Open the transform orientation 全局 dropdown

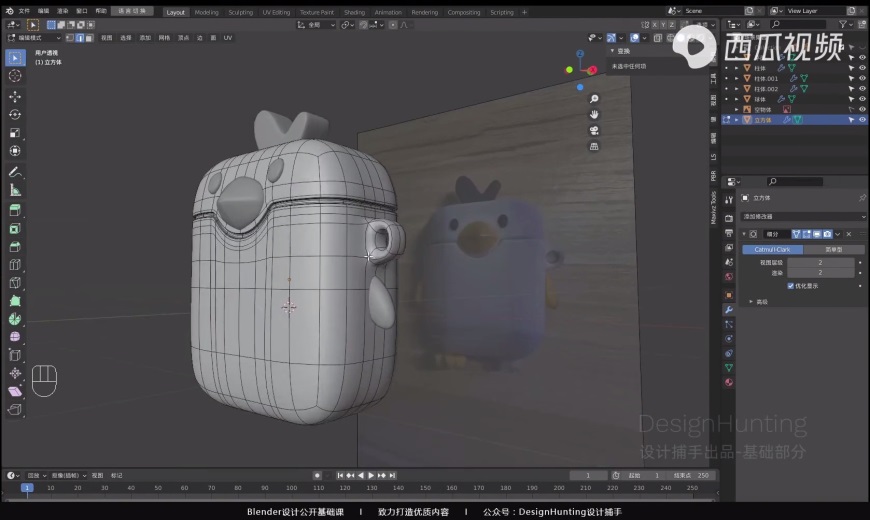pos(316,25)
